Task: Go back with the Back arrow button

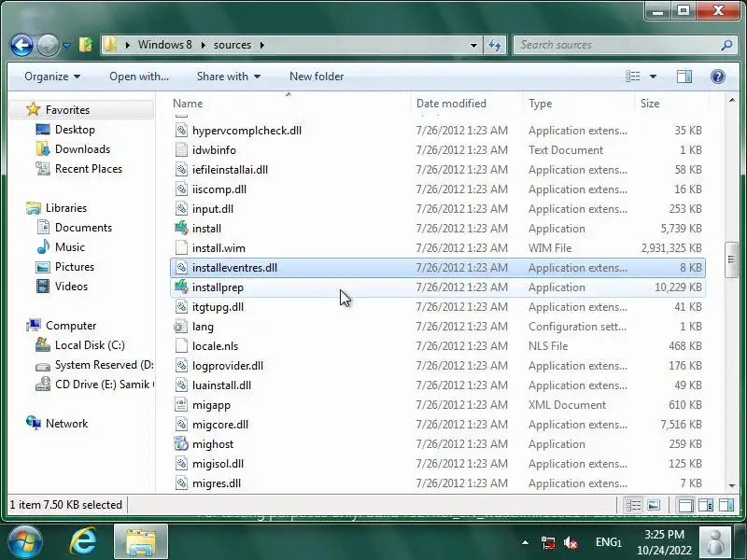Action: [x=21, y=45]
